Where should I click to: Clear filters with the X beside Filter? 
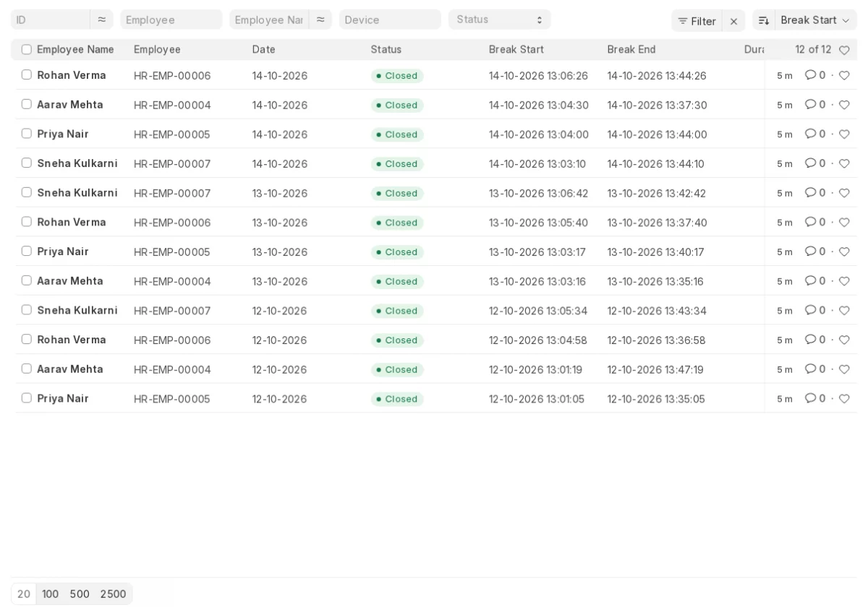click(x=733, y=21)
